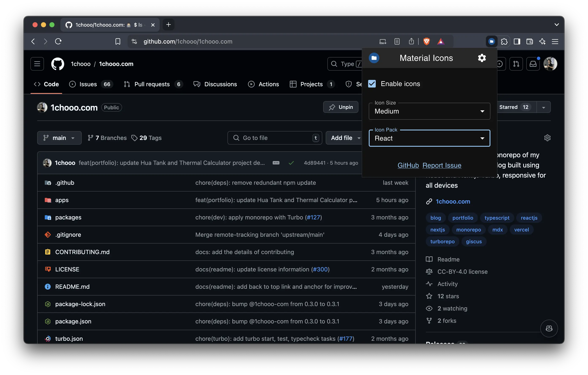Click the Go to file search field
This screenshot has height=375, width=588.
coord(275,138)
